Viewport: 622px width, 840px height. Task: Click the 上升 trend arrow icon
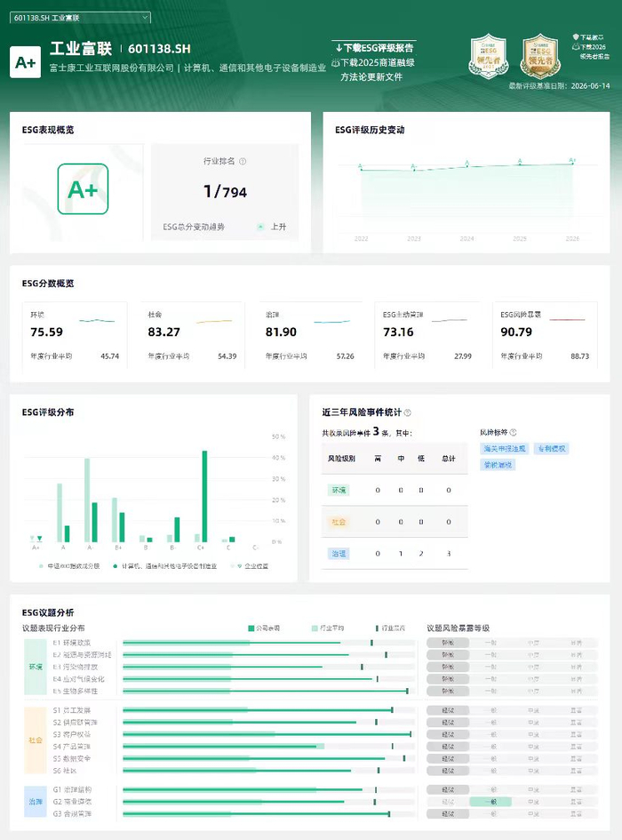(259, 228)
